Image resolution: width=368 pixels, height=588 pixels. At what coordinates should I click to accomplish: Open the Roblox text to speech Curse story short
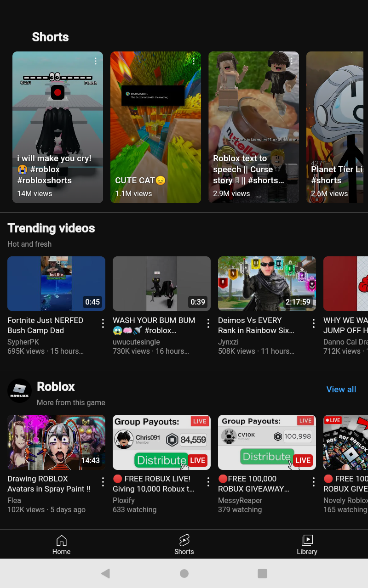253,127
